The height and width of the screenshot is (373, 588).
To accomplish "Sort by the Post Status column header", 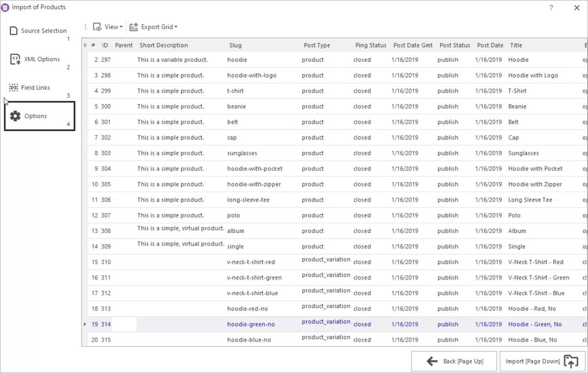I will 455,45.
